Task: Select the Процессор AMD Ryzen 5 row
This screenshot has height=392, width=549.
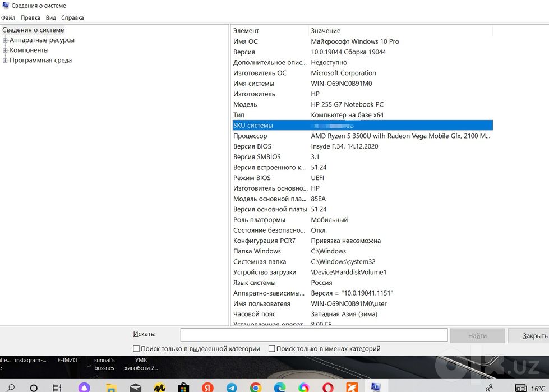Action: (x=362, y=136)
